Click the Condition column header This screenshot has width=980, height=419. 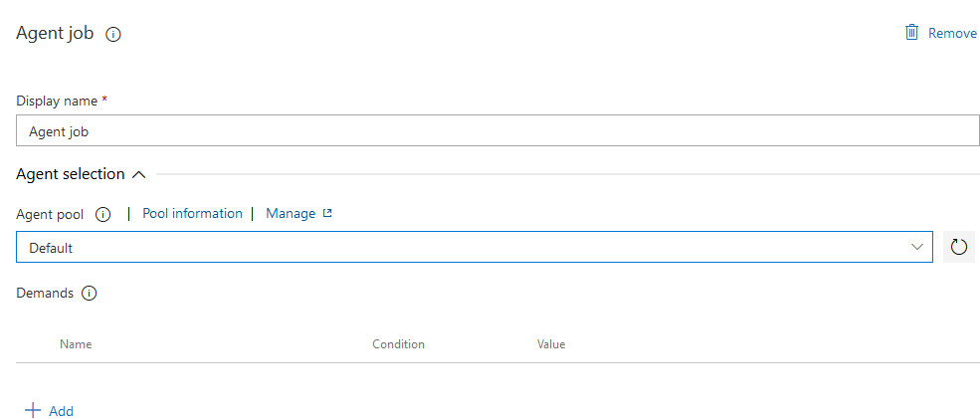tap(398, 344)
